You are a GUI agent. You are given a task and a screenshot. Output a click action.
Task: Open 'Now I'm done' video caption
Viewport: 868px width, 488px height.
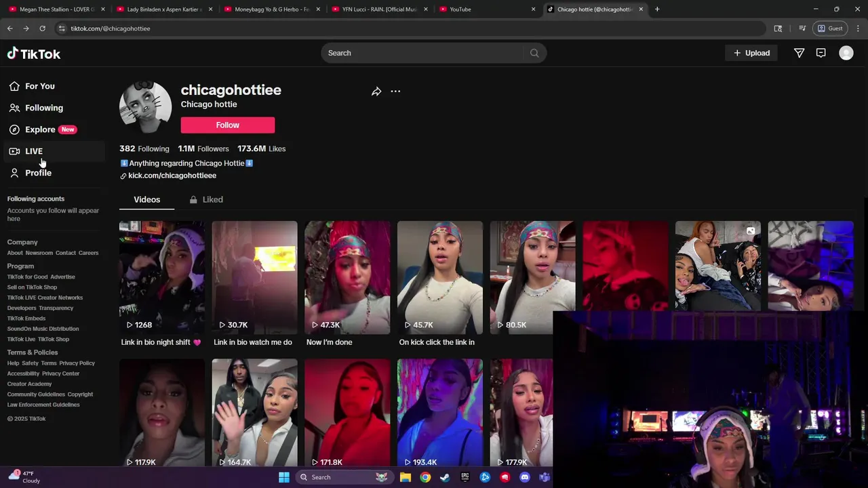(x=329, y=342)
